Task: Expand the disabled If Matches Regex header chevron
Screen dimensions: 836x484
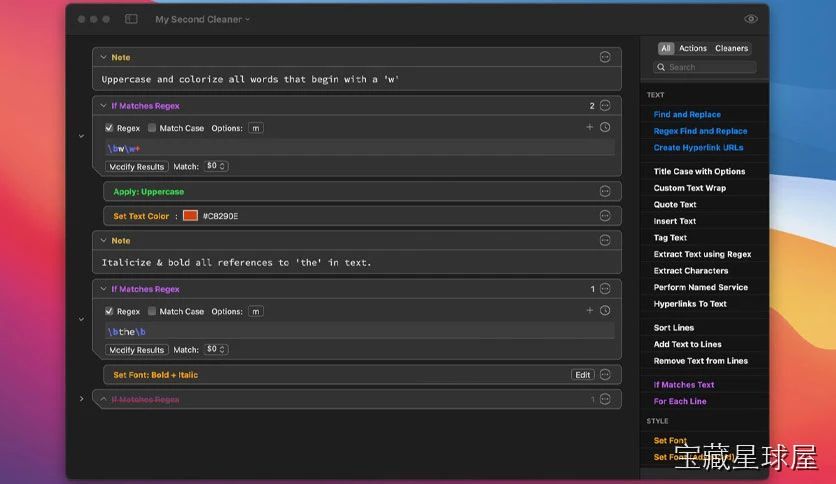Action: (103, 399)
